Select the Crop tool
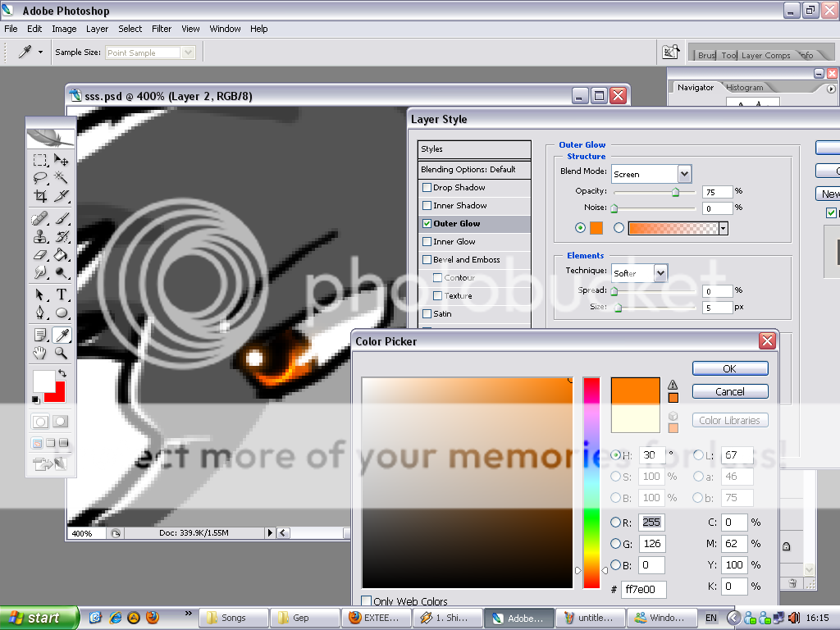This screenshot has height=630, width=840. [39, 196]
